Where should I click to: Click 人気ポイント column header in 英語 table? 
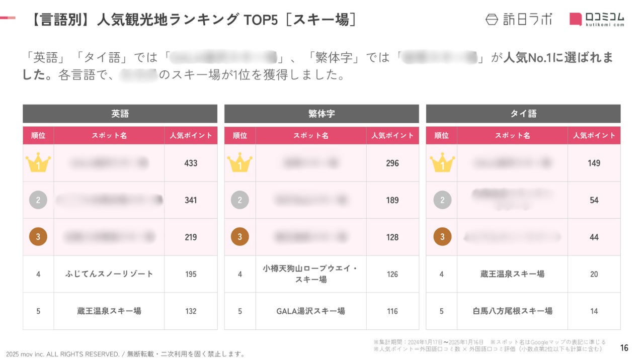coord(191,136)
